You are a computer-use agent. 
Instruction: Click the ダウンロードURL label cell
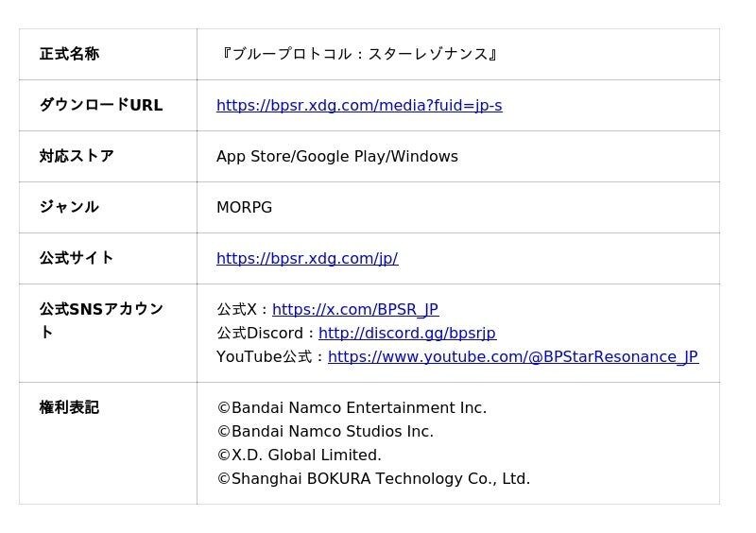point(101,105)
